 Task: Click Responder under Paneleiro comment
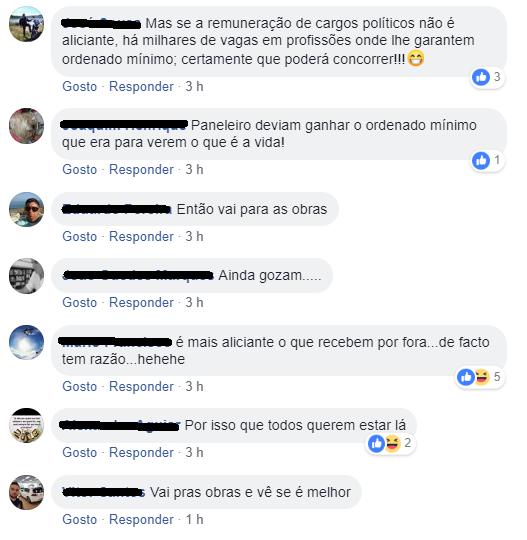pyautogui.click(x=141, y=170)
